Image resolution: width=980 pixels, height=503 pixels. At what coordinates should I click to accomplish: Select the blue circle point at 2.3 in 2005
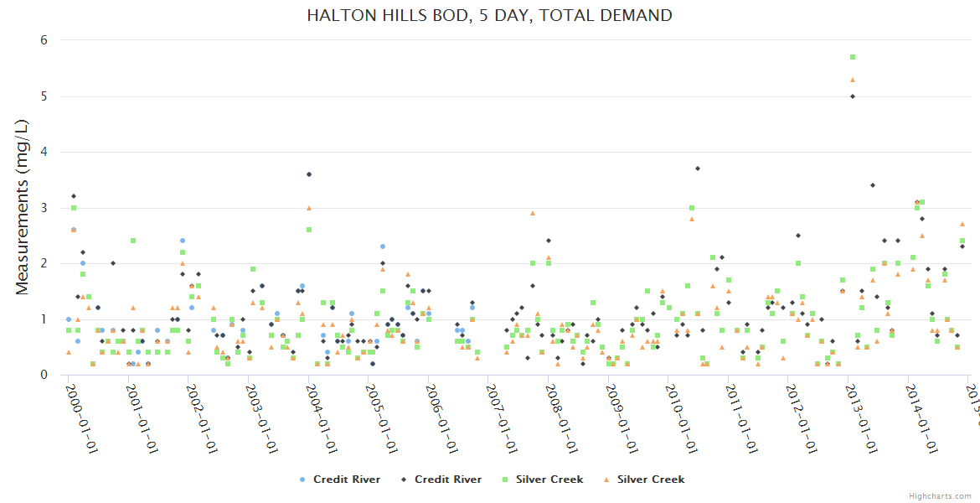(x=383, y=246)
